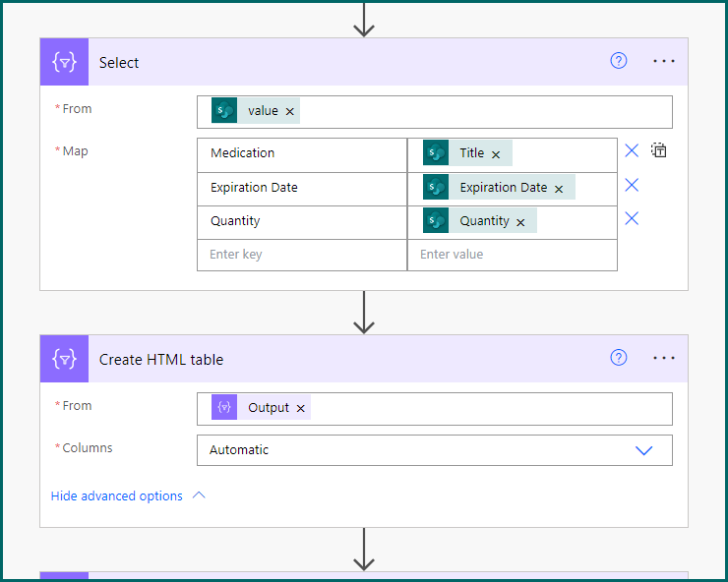Click the Enter value input field

click(512, 255)
